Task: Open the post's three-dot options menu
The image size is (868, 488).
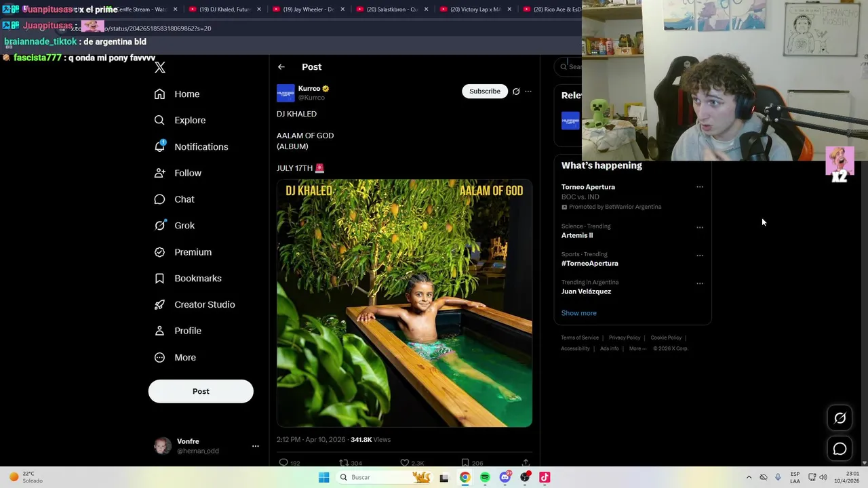Action: [x=528, y=91]
